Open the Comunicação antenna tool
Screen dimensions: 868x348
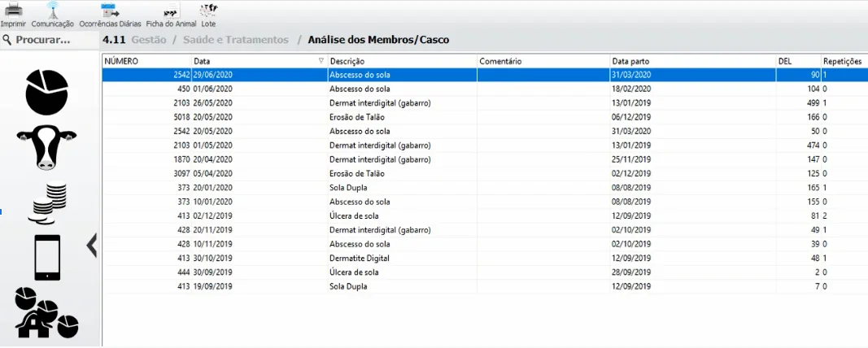(53, 10)
